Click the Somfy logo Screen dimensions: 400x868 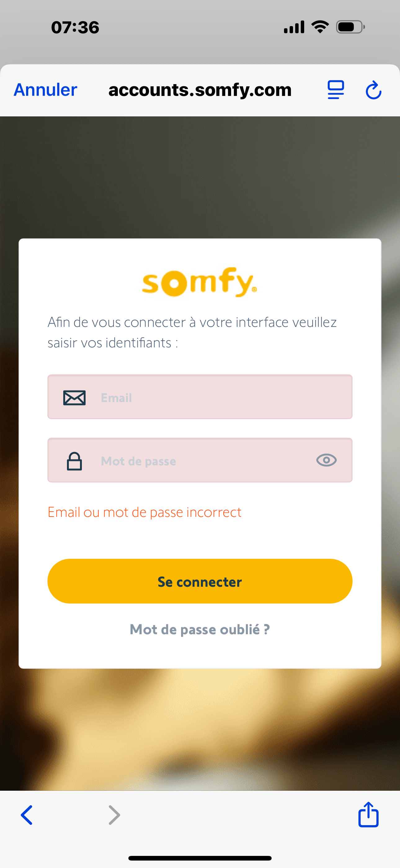click(199, 283)
